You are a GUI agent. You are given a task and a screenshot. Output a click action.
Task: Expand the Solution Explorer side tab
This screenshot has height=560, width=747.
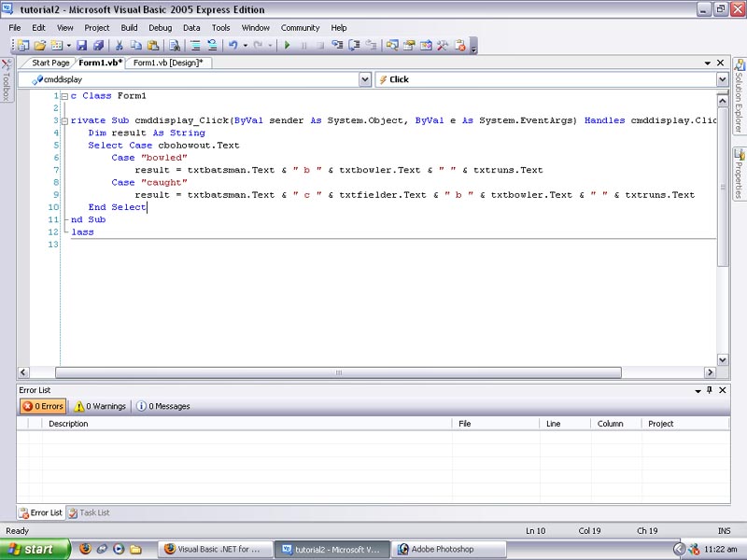(739, 96)
